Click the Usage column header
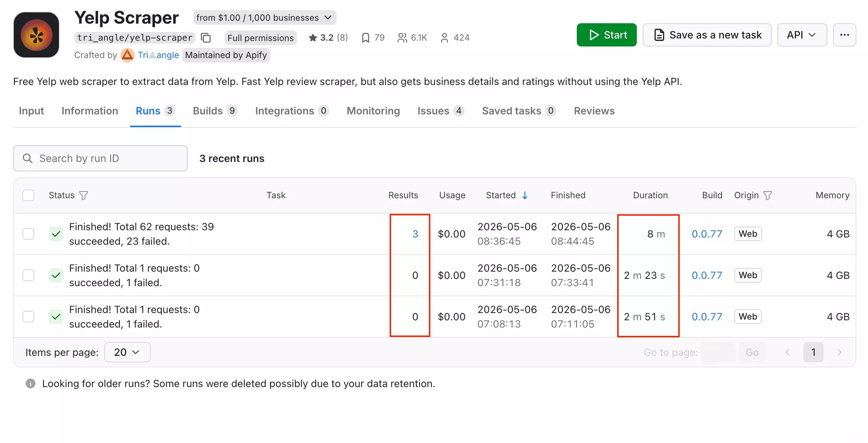Viewport: 868px width, 443px height. 452,195
